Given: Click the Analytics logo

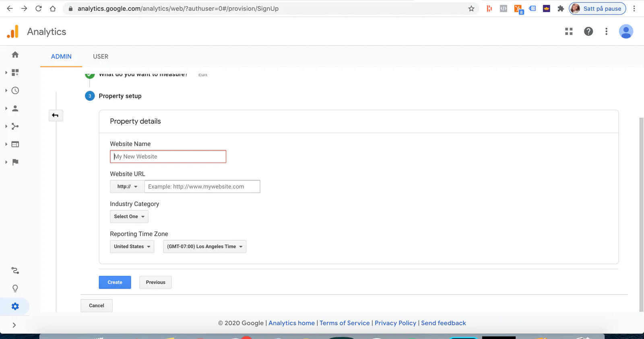Looking at the screenshot, I should pyautogui.click(x=13, y=31).
